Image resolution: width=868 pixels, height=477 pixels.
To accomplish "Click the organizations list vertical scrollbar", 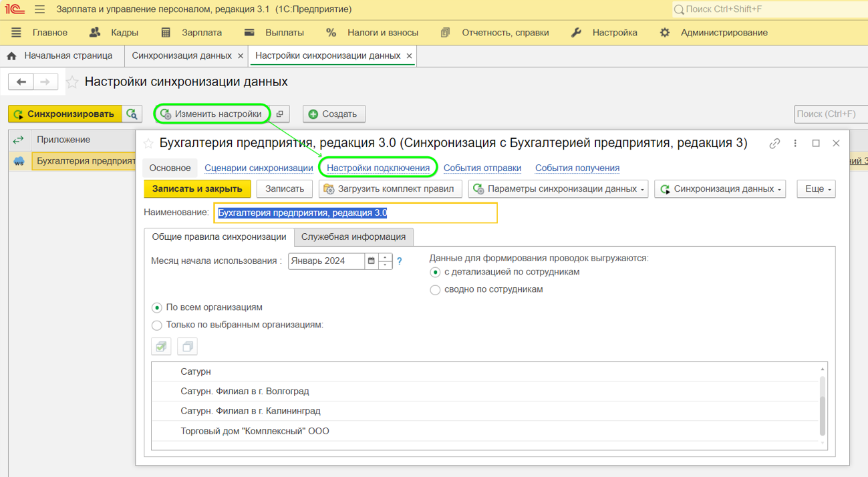I will click(823, 406).
